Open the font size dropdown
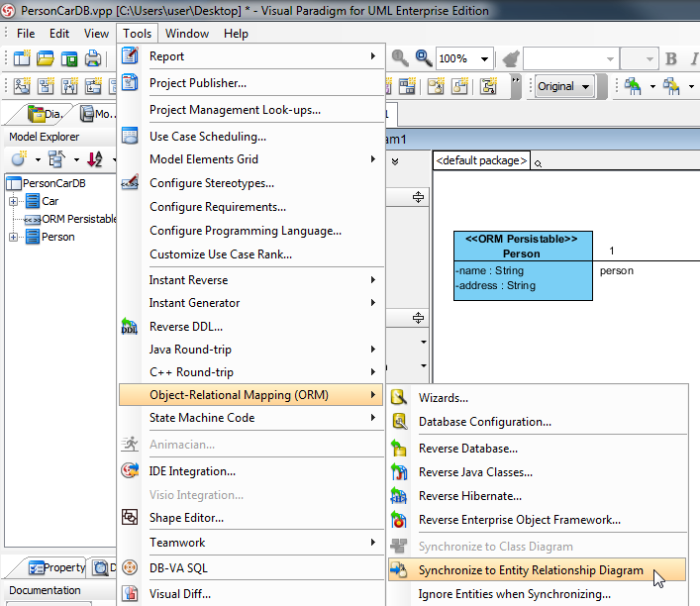 pos(650,59)
